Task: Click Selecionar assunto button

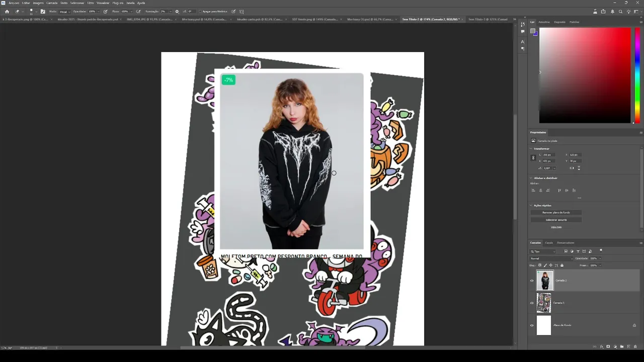Action: [x=556, y=220]
